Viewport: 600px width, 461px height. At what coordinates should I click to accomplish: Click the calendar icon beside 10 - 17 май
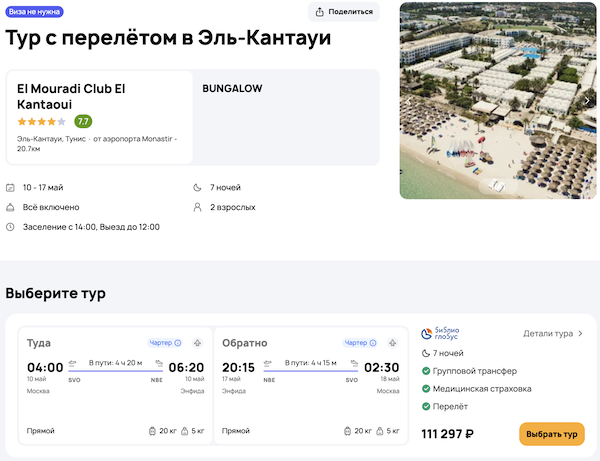click(10, 187)
